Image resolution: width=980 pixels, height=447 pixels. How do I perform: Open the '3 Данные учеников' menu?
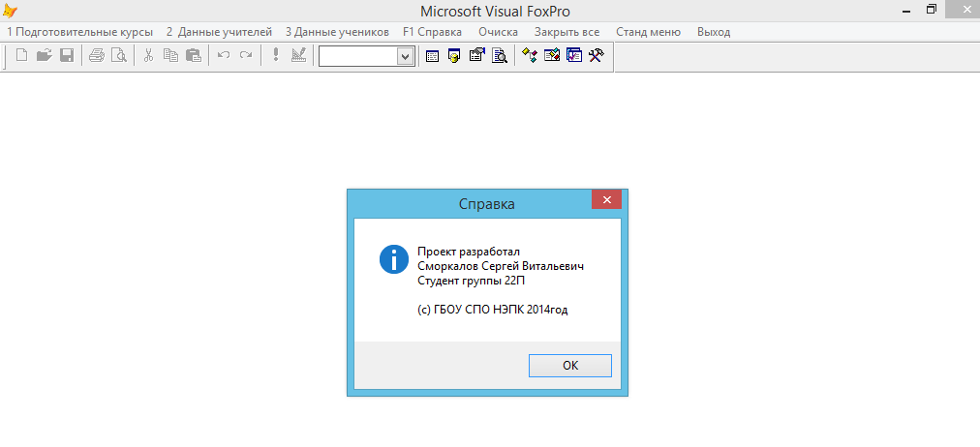tap(338, 32)
